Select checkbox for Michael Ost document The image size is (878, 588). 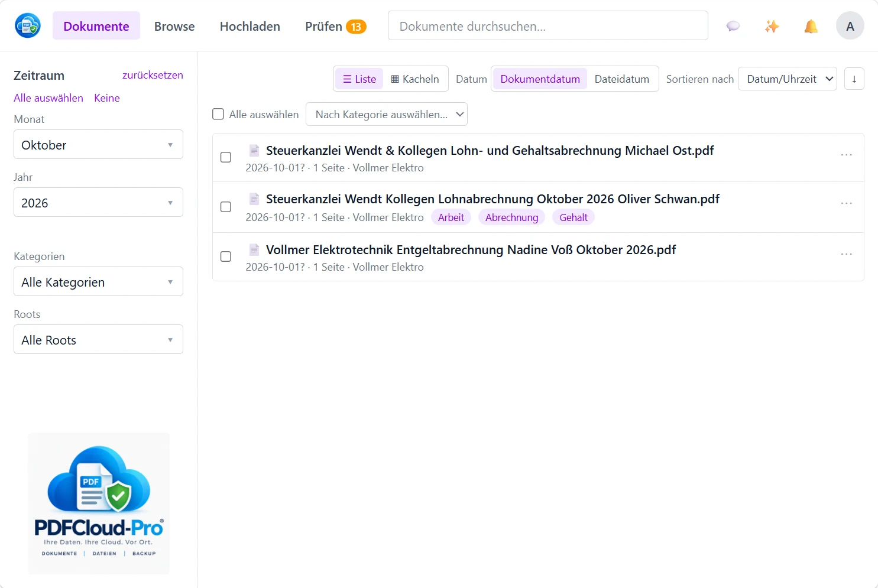click(226, 157)
